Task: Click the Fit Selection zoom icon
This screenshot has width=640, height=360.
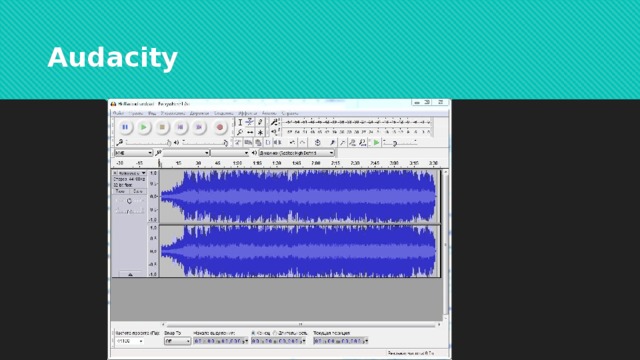Action: tap(352, 142)
